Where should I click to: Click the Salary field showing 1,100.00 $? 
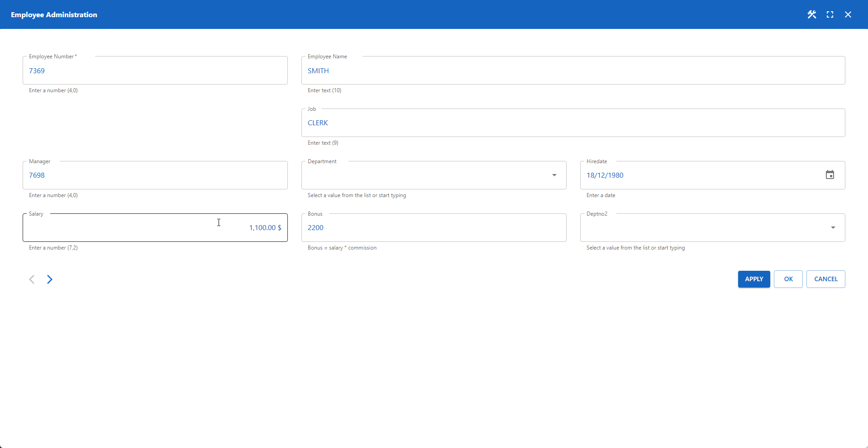tap(155, 227)
